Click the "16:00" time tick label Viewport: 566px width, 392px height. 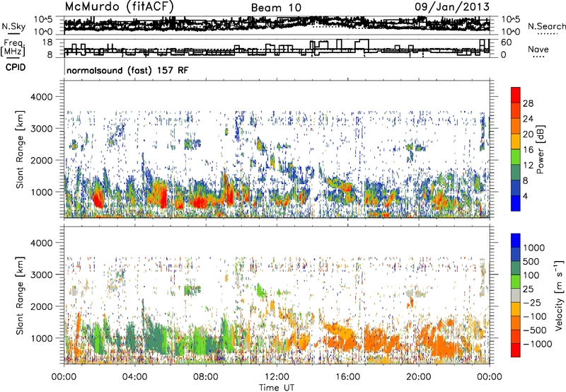[347, 377]
